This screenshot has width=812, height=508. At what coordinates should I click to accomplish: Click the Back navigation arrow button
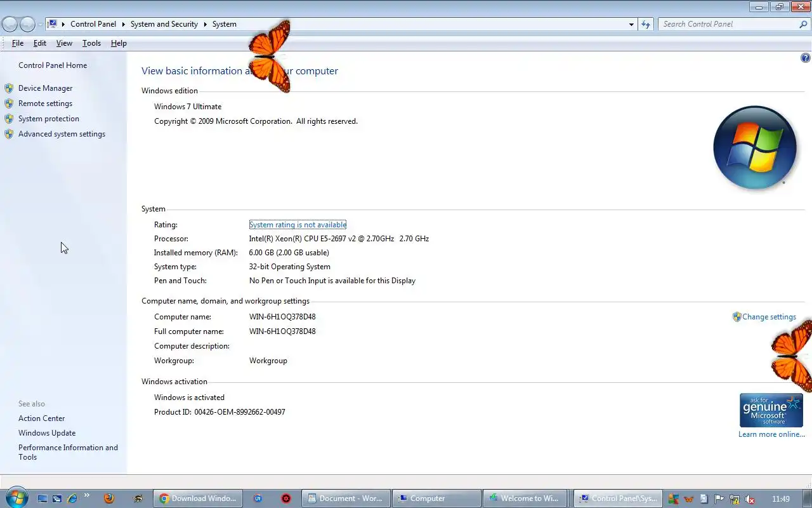[x=10, y=25]
